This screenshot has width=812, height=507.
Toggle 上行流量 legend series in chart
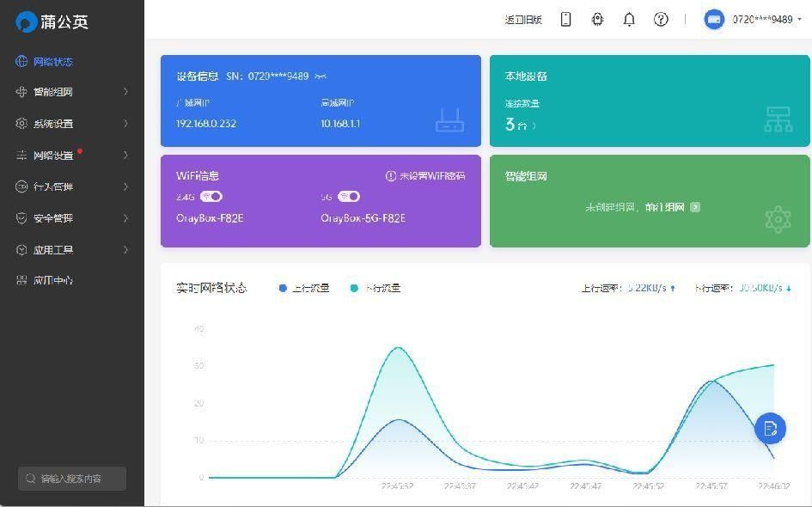[304, 288]
